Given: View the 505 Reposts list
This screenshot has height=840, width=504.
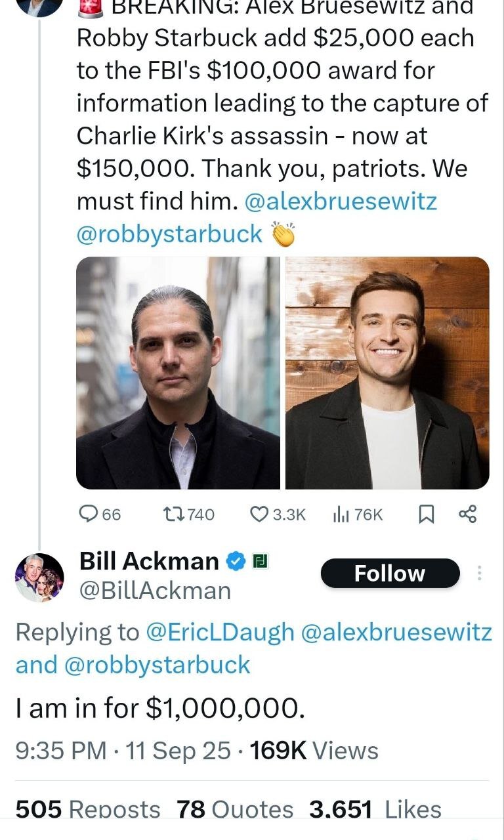Looking at the screenshot, I should (x=87, y=809).
